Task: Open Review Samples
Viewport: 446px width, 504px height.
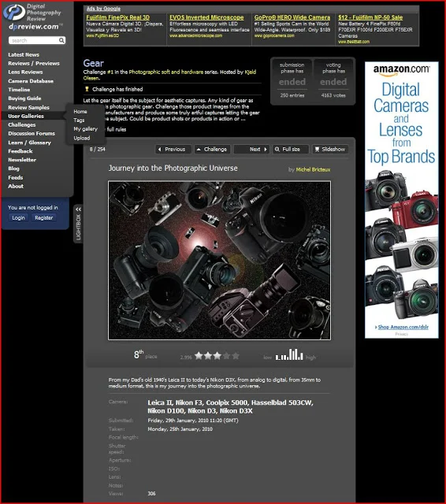Action: 28,107
